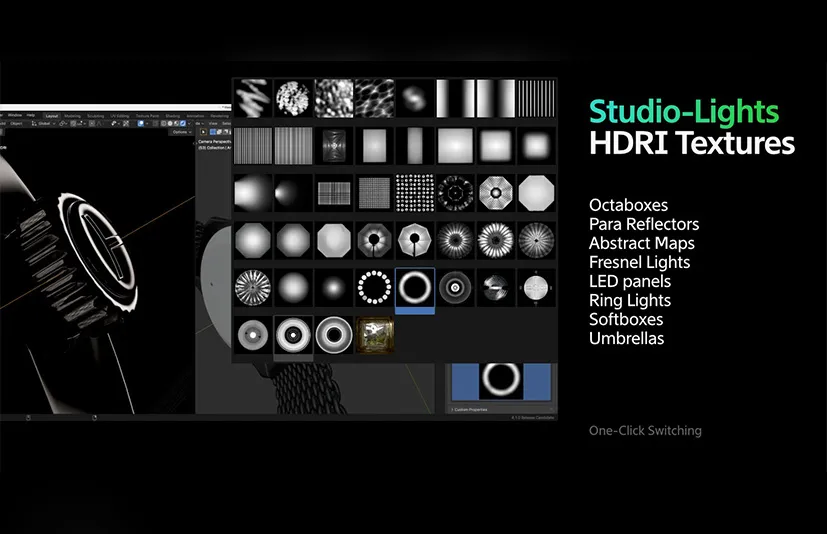Open the pivot point dropdown
Screen dimensions: 827x534
(63, 123)
